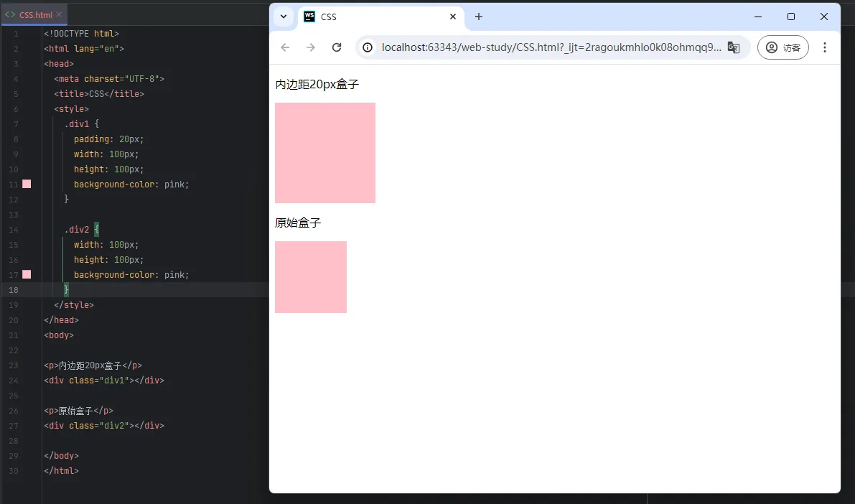This screenshot has height=504, width=855.
Task: Open a new tab with the plus button
Action: click(x=478, y=16)
